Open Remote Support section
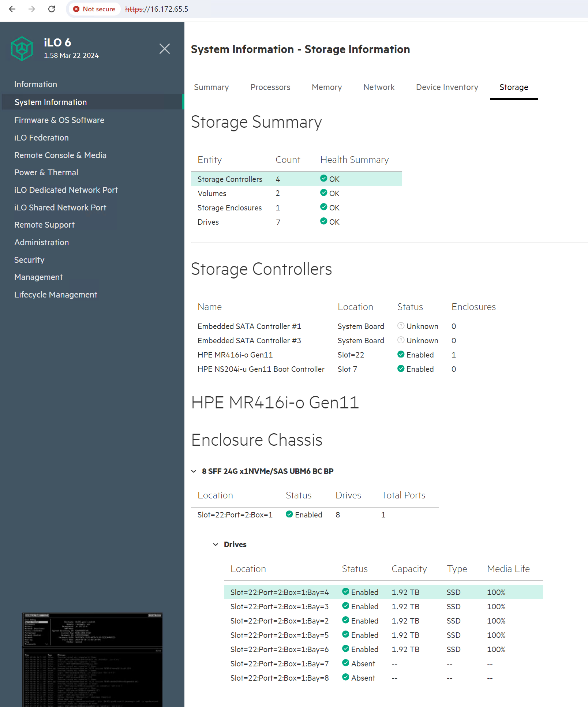 [x=45, y=225]
